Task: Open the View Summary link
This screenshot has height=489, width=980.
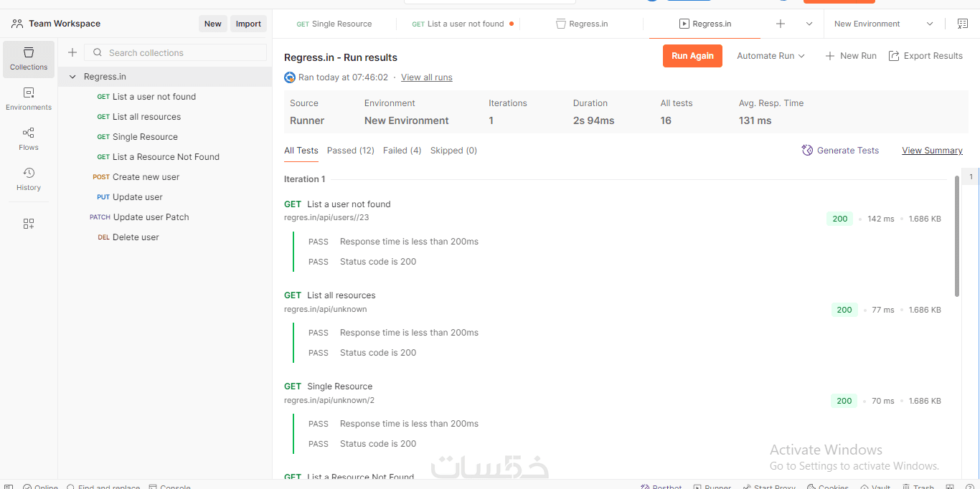Action: pyautogui.click(x=932, y=151)
